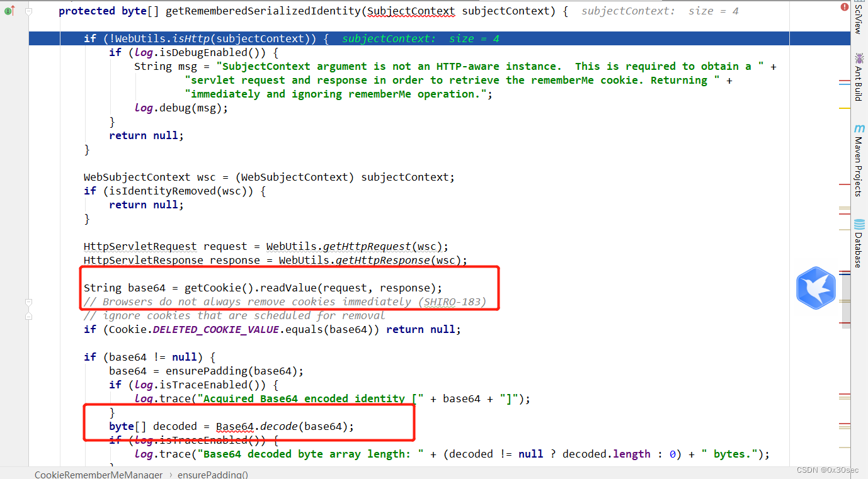Click the Database cylinder icon
The image size is (868, 479).
(x=859, y=225)
